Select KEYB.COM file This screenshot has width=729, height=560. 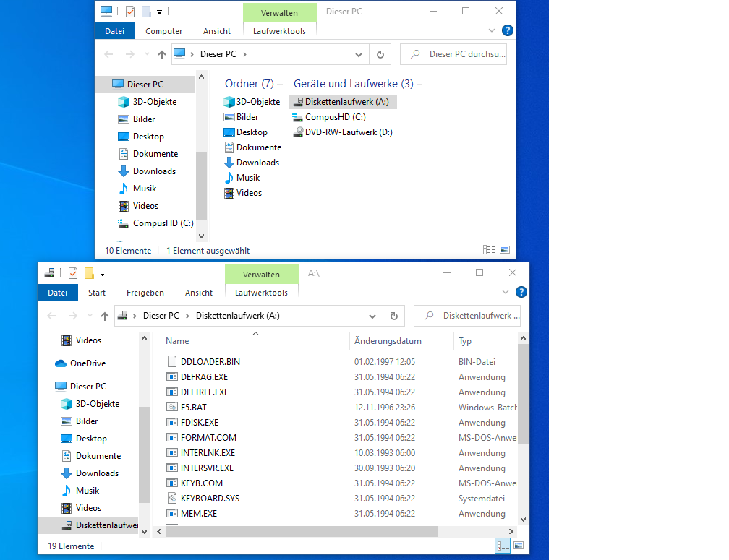[x=195, y=483]
